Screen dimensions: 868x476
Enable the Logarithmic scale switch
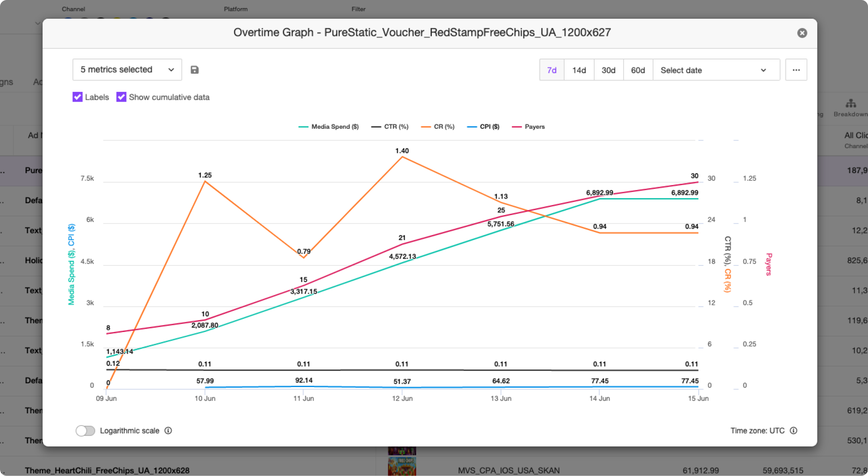pos(85,431)
